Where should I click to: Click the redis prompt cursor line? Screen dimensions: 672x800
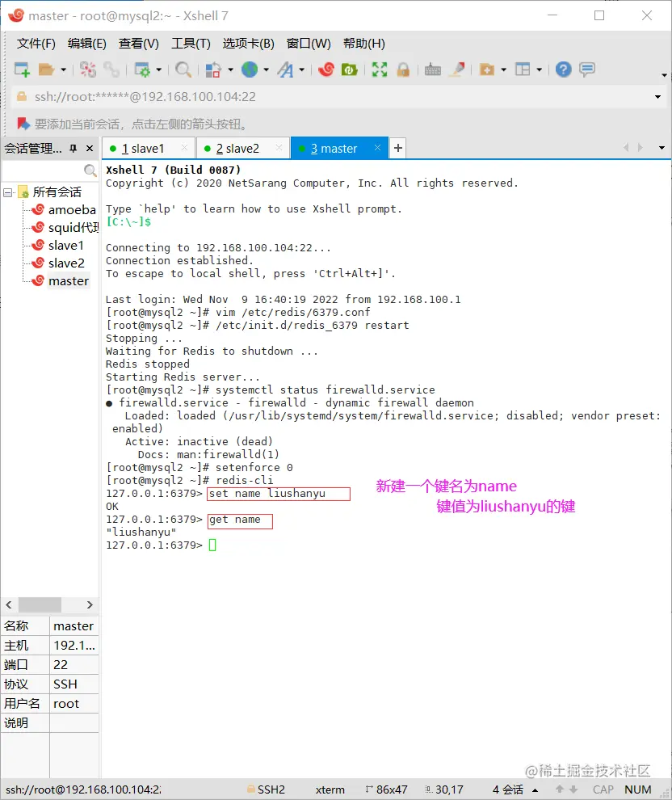coord(212,545)
